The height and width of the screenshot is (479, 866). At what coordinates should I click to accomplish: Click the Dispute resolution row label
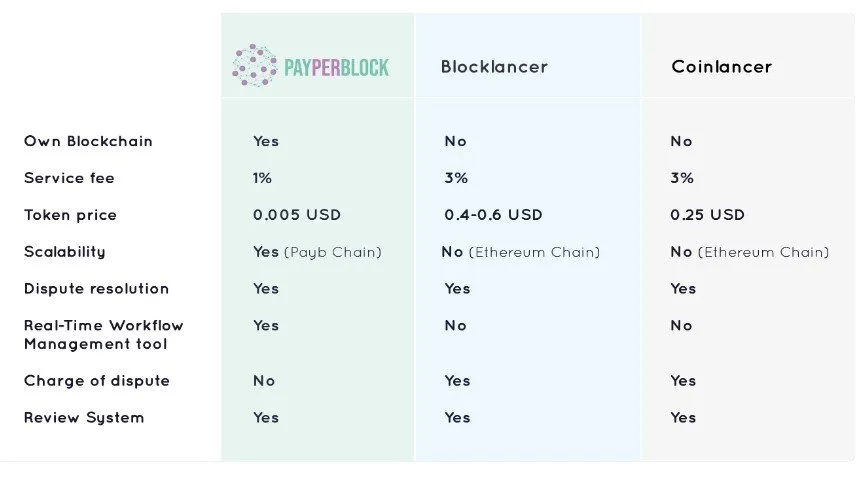click(96, 288)
